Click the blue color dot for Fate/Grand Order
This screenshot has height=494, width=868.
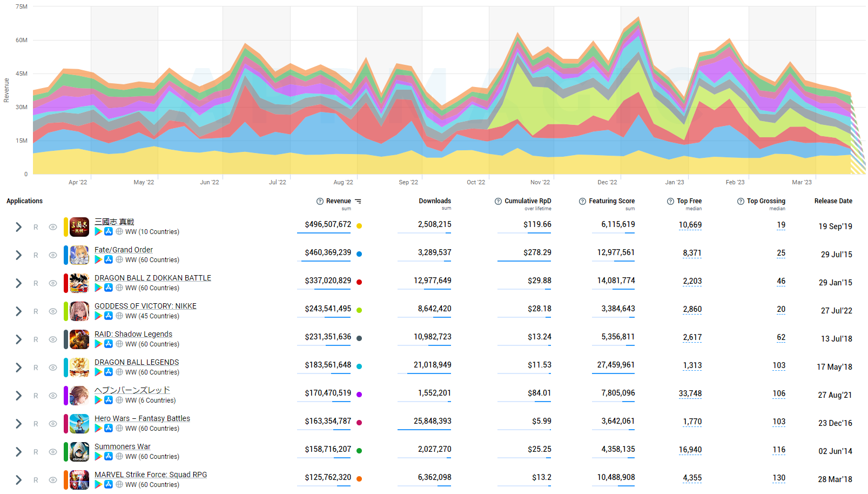pyautogui.click(x=359, y=254)
